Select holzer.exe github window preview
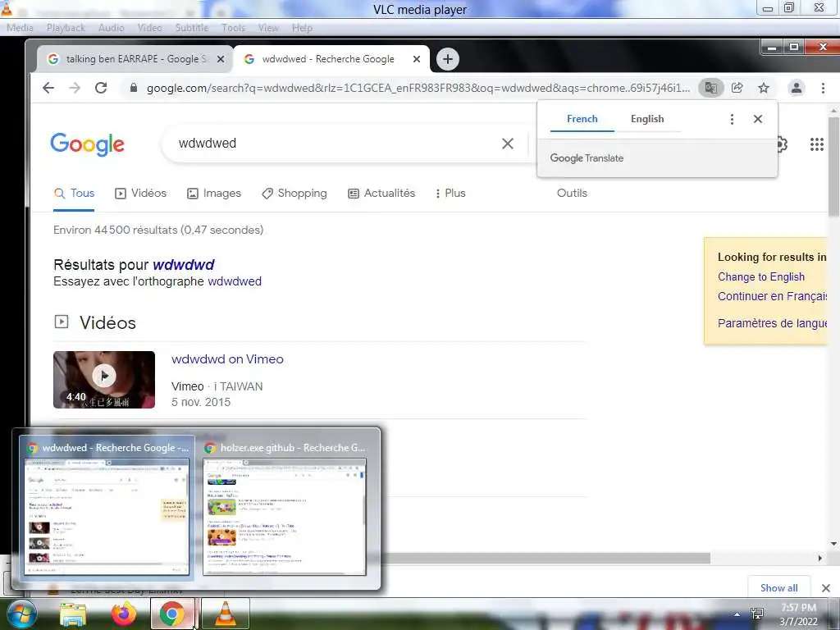This screenshot has height=630, width=840. tap(285, 509)
